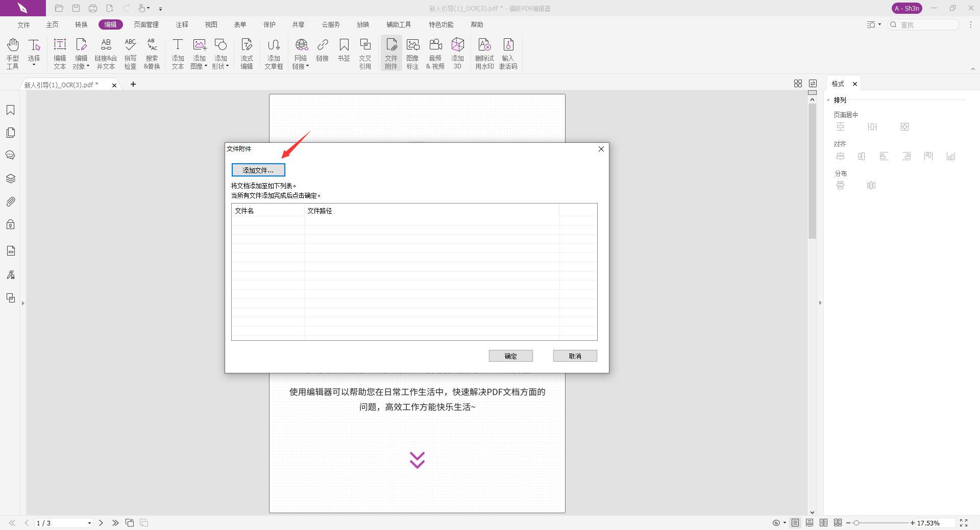The image size is (980, 530).
Task: Expand the page number dropdown at bottom left
Action: 89,523
